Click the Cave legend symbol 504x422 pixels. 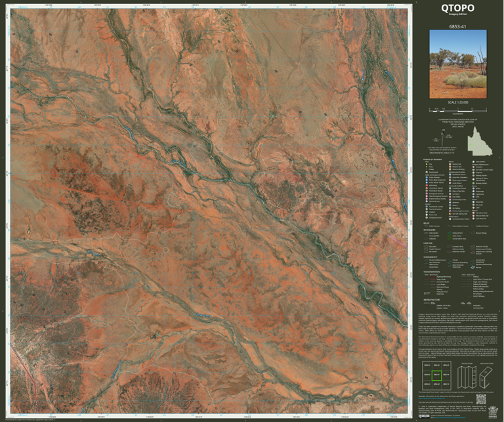[x=473, y=207]
